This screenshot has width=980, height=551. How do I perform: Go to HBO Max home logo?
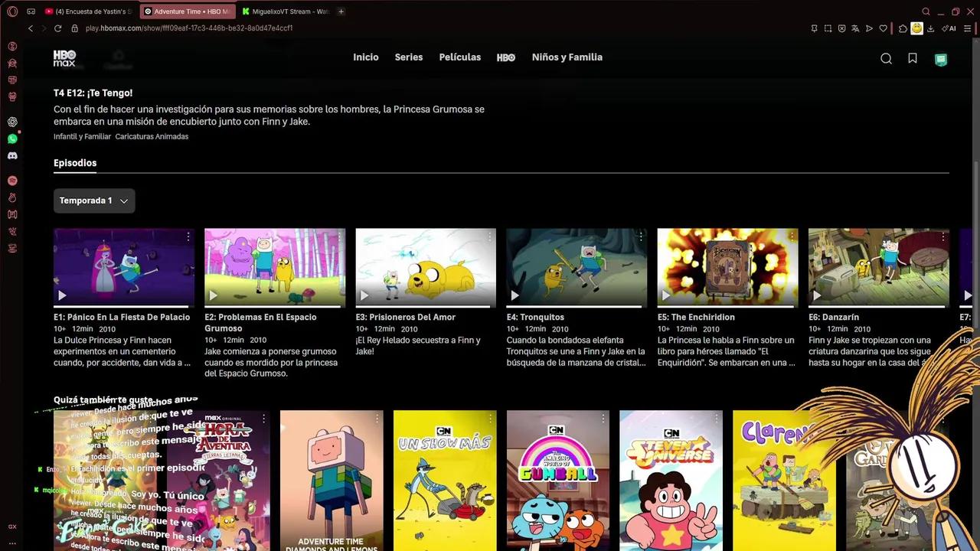64,58
